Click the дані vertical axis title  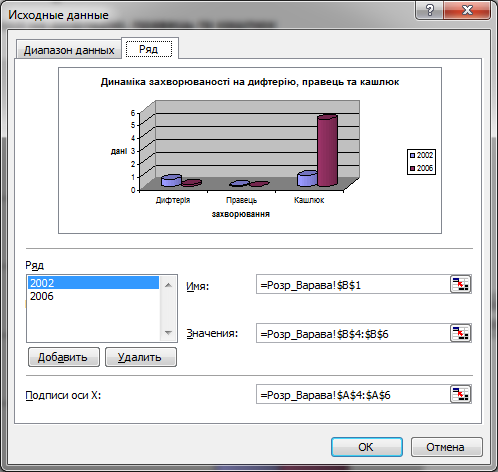pyautogui.click(x=119, y=151)
